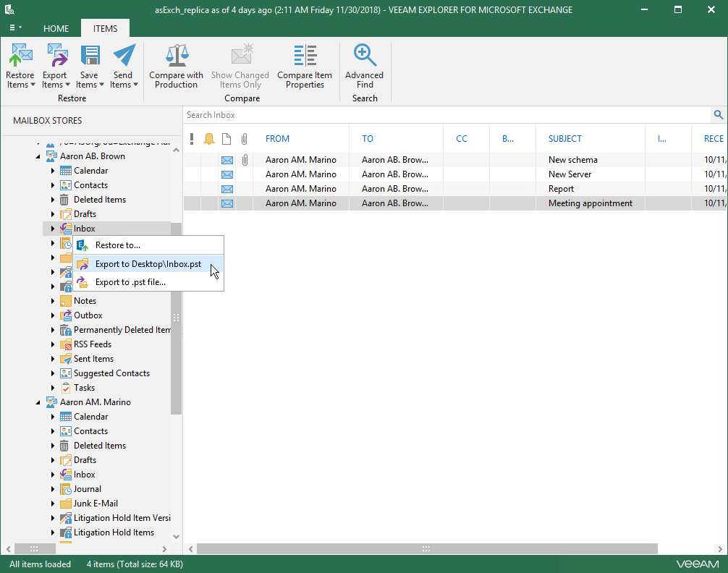This screenshot has width=728, height=573.
Task: Open the application menu button left of HOME
Action: point(15,28)
